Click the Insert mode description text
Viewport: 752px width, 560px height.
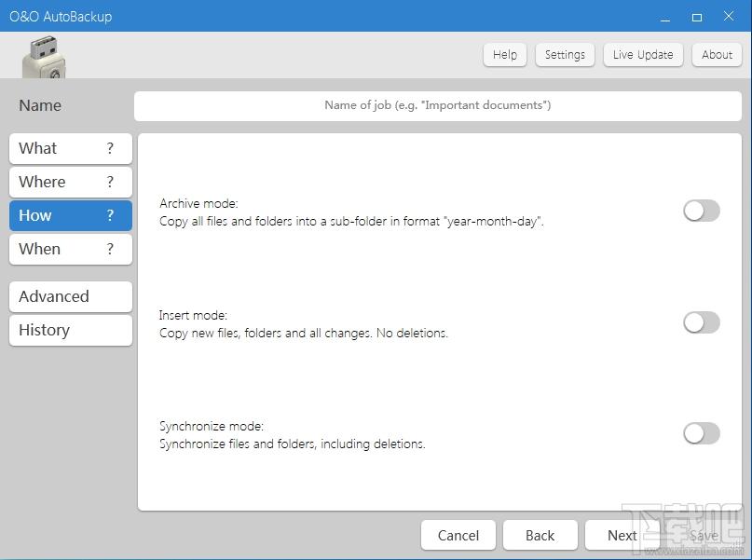[304, 333]
